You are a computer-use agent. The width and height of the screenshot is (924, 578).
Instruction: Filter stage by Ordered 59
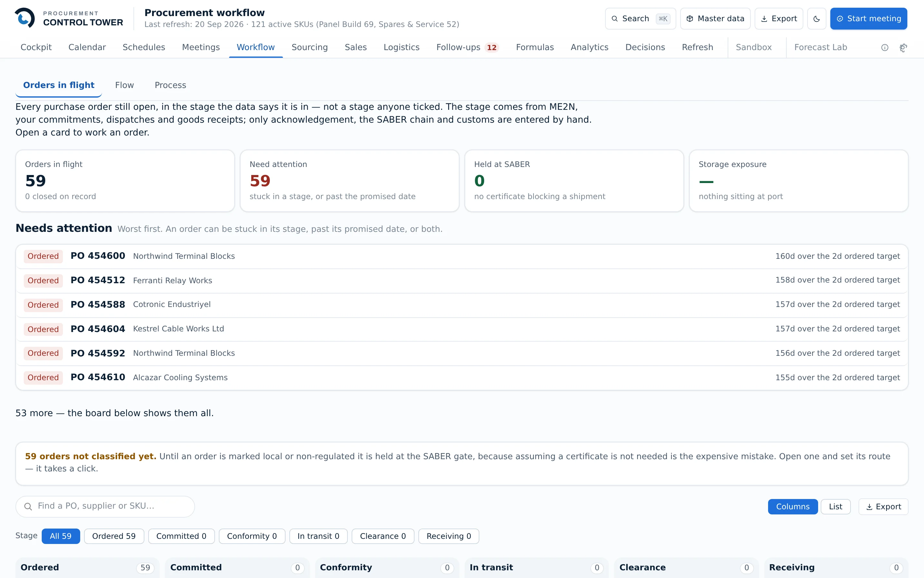pos(114,536)
